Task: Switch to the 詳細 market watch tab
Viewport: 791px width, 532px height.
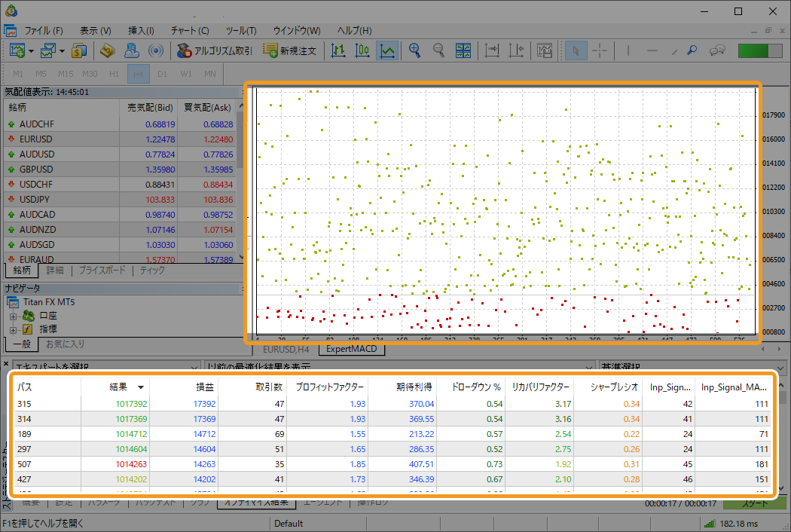Action: click(x=55, y=270)
